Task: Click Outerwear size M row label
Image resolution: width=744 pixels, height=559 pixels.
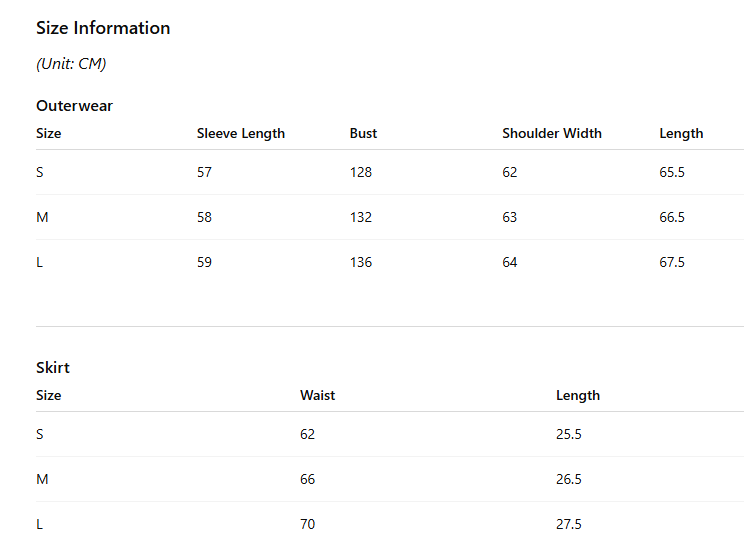Action: tap(42, 217)
